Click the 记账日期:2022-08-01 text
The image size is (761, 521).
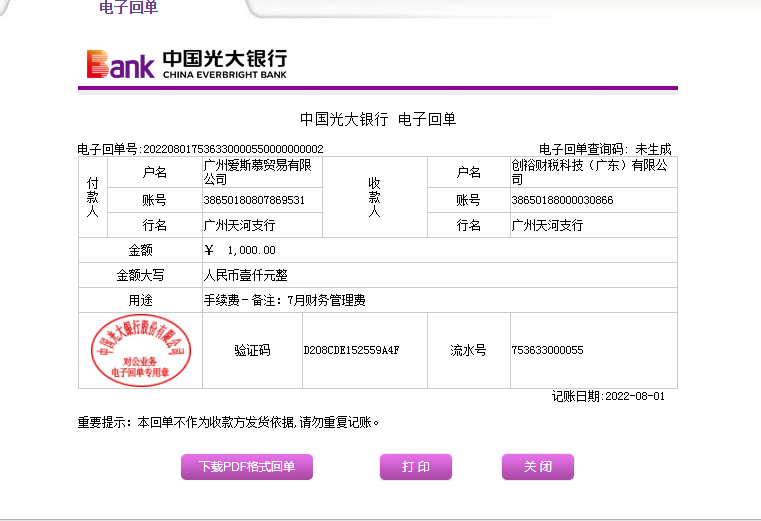point(608,396)
